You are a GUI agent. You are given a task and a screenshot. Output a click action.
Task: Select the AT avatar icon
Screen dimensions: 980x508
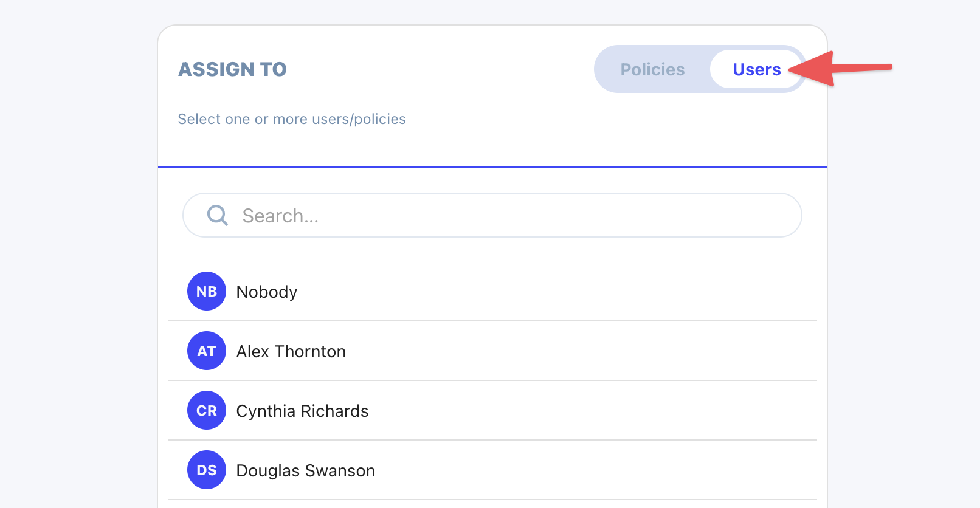[x=207, y=351]
